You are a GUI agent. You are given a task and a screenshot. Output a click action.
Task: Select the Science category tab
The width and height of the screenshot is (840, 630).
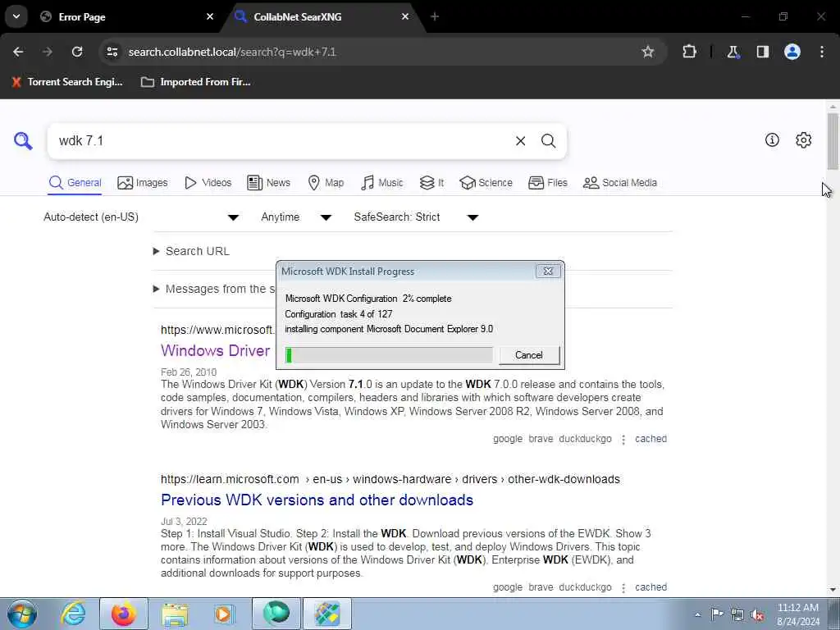point(486,183)
